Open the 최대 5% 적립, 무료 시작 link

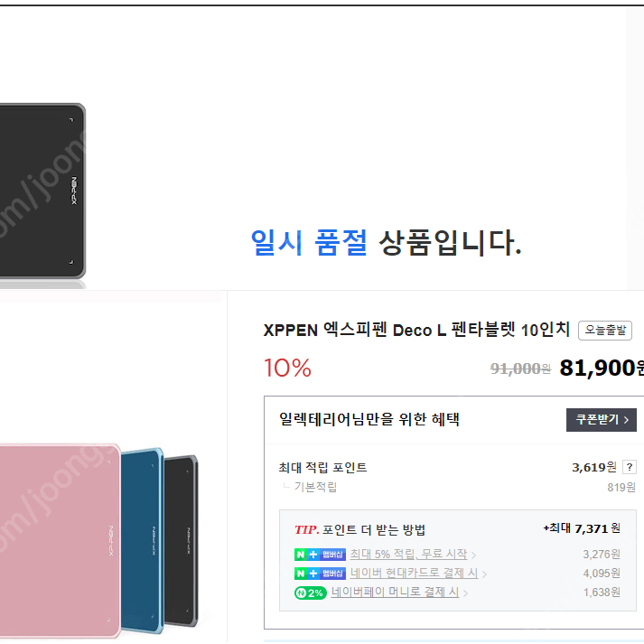coord(408,554)
